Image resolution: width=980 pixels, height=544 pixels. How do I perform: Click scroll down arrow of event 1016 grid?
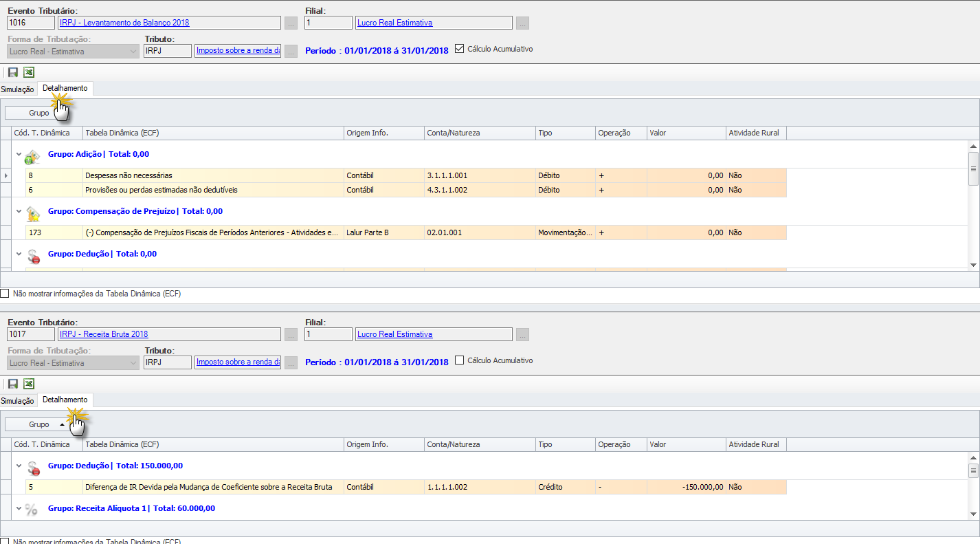pyautogui.click(x=972, y=265)
